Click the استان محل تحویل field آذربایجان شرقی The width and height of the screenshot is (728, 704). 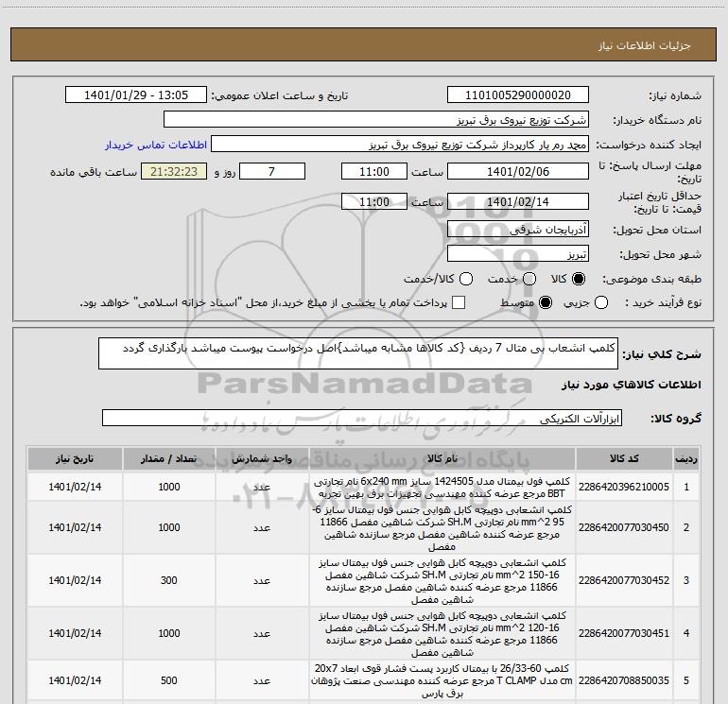pyautogui.click(x=518, y=230)
